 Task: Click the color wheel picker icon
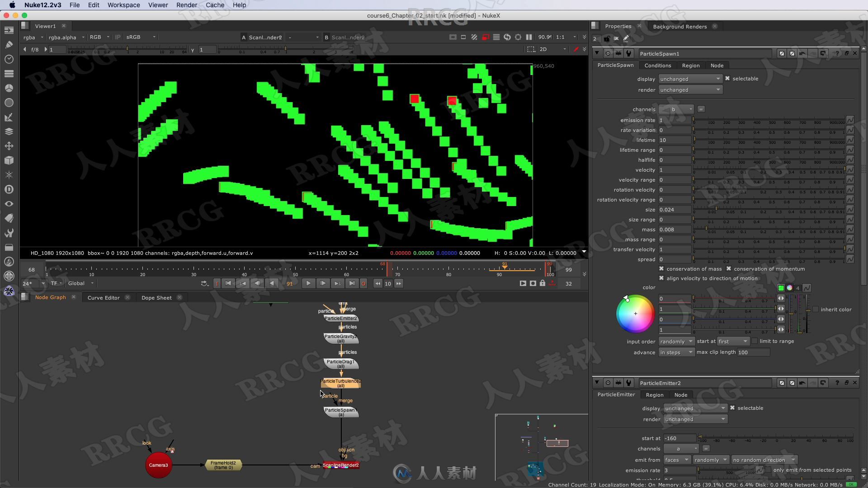(789, 288)
